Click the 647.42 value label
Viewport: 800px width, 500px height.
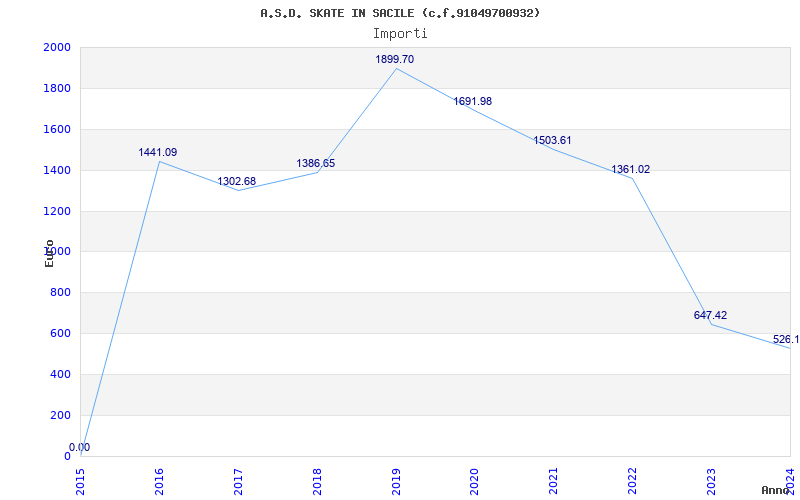[x=710, y=315]
